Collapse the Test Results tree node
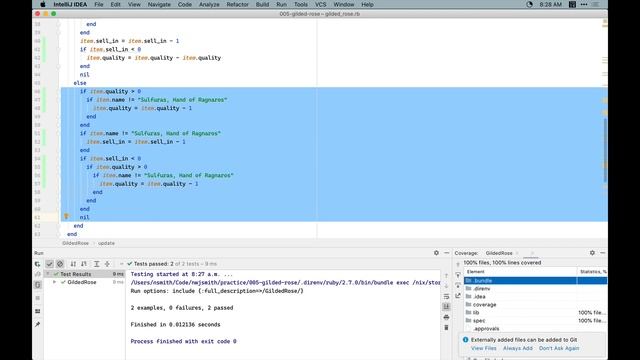The width and height of the screenshot is (640, 360). tap(48, 274)
